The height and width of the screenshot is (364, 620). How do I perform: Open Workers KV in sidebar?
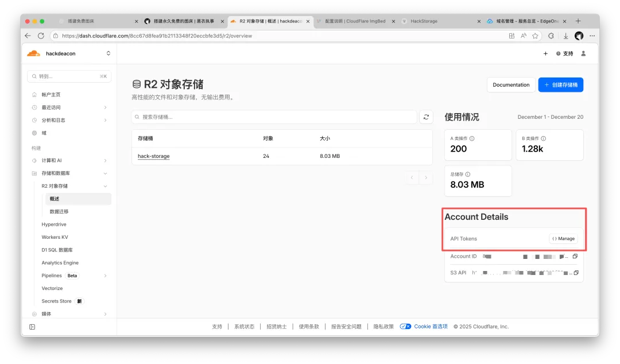point(55,237)
